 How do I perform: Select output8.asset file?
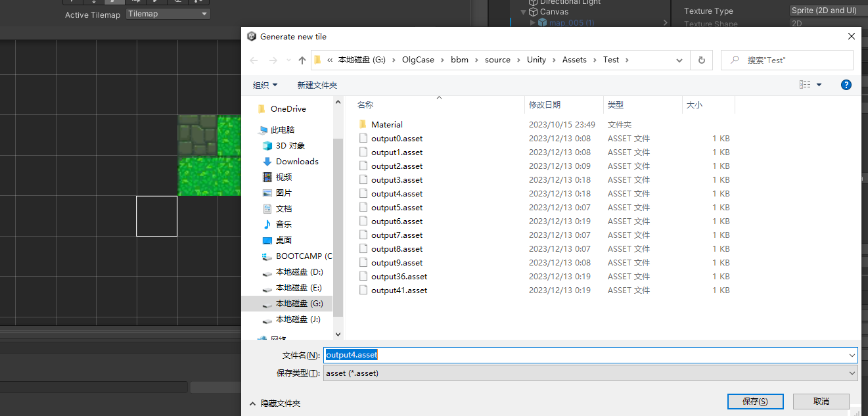396,248
